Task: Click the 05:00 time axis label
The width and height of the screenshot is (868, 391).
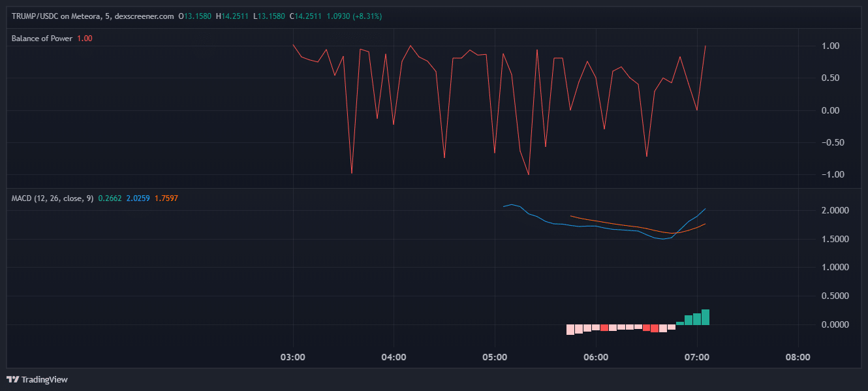Action: tap(495, 357)
